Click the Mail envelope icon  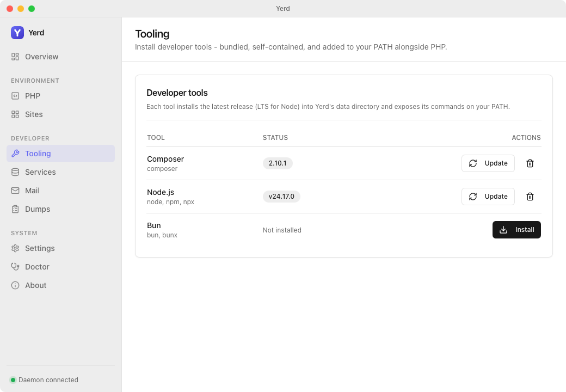[15, 191]
